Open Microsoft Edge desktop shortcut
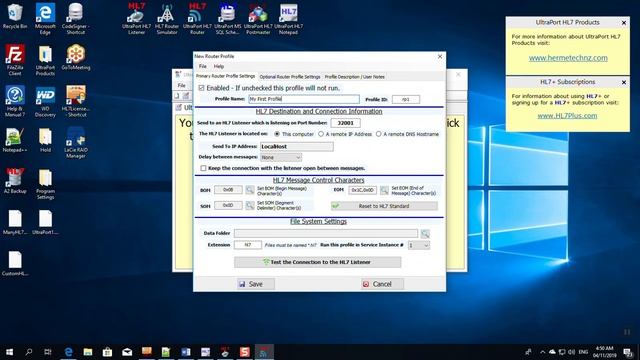Image resolution: width=640 pixels, height=360 pixels. click(45, 18)
